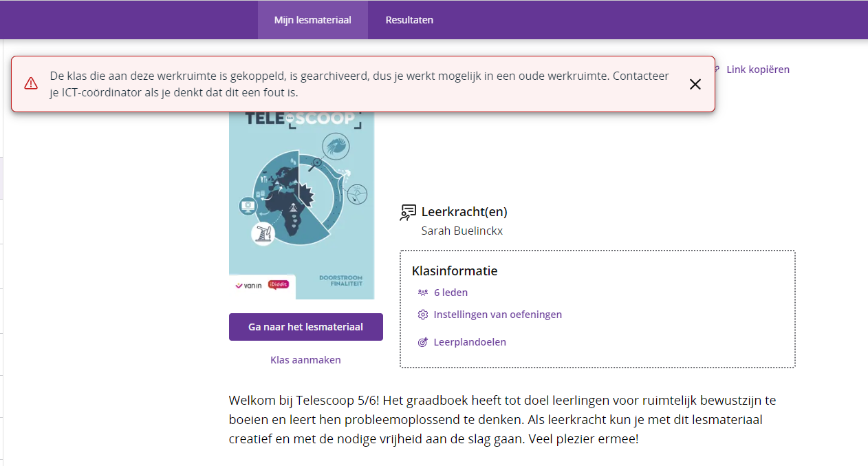Click the red warning triangle icon
This screenshot has height=466, width=868.
click(x=31, y=83)
